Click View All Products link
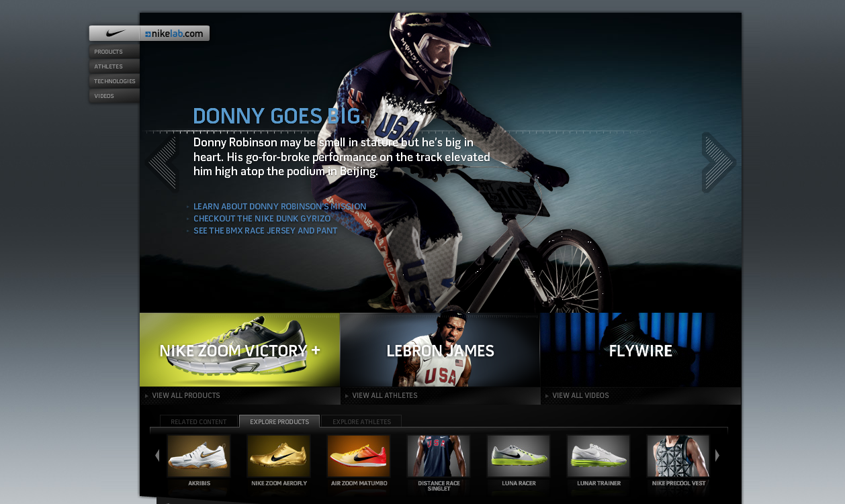This screenshot has width=845, height=504. pos(186,396)
